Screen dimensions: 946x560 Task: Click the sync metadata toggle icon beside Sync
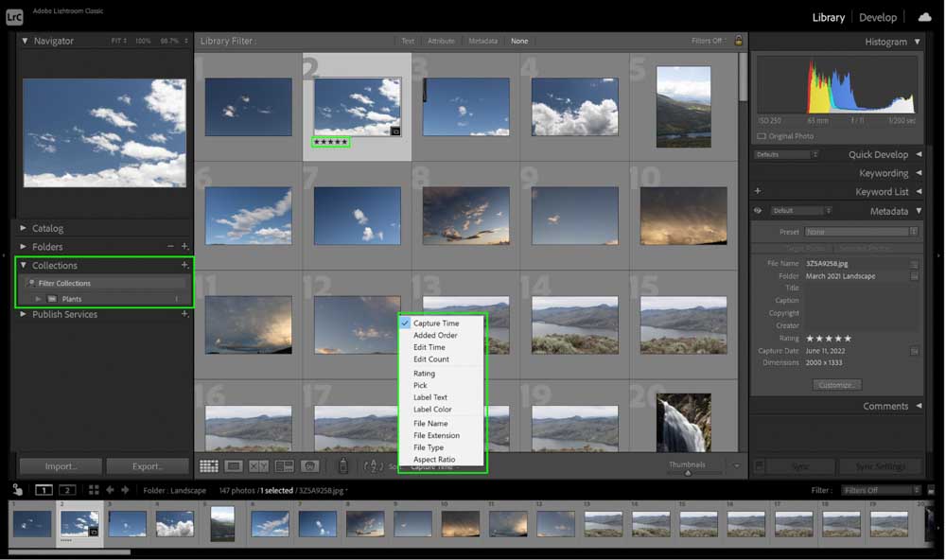pos(761,465)
